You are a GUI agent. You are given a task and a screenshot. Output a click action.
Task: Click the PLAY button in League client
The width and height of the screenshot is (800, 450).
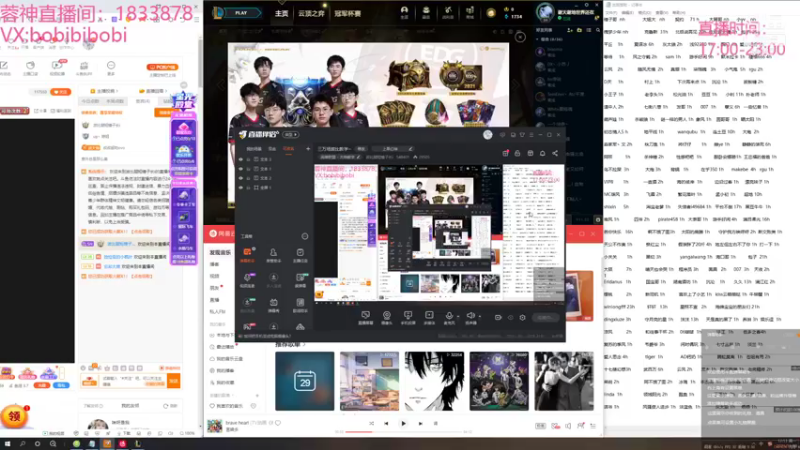coord(241,13)
